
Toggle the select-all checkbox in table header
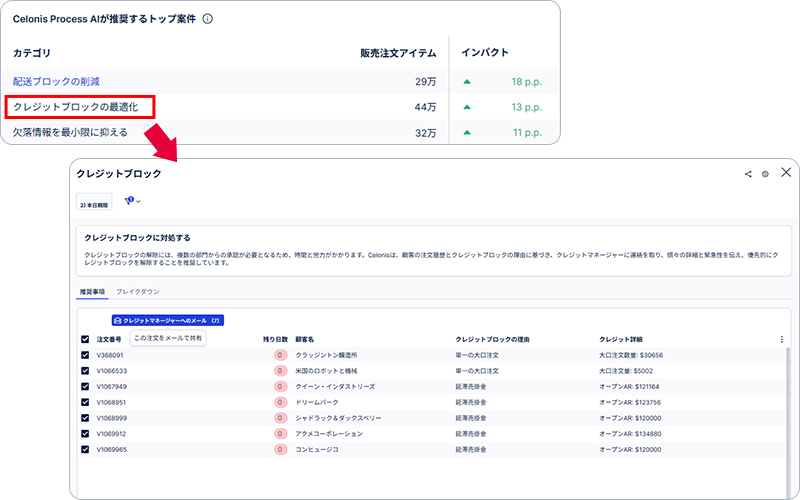pos(85,339)
